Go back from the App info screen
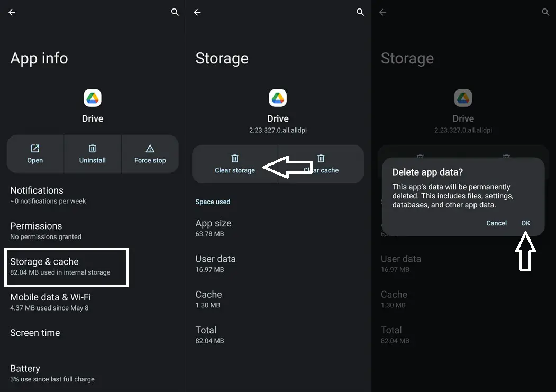The image size is (556, 392). click(12, 12)
